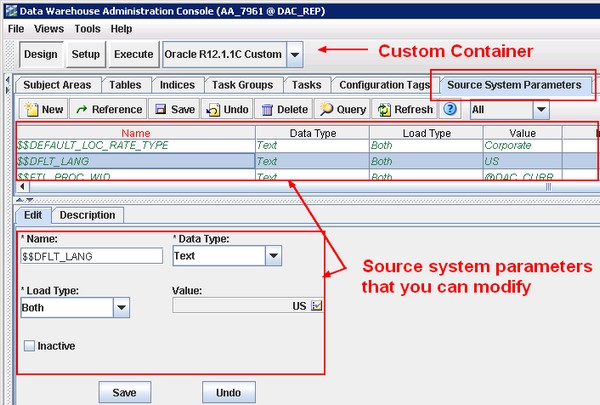The height and width of the screenshot is (405, 600).
Task: Click the New record toolbar button
Action: (43, 109)
